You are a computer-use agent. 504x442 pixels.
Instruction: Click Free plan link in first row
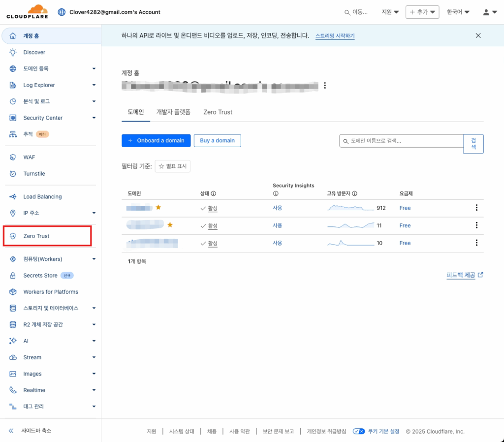pyautogui.click(x=405, y=208)
